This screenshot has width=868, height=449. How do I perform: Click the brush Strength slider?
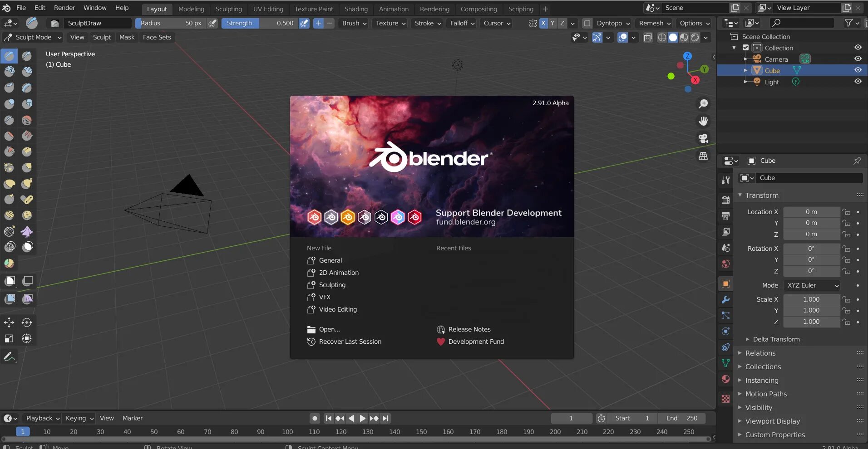260,23
